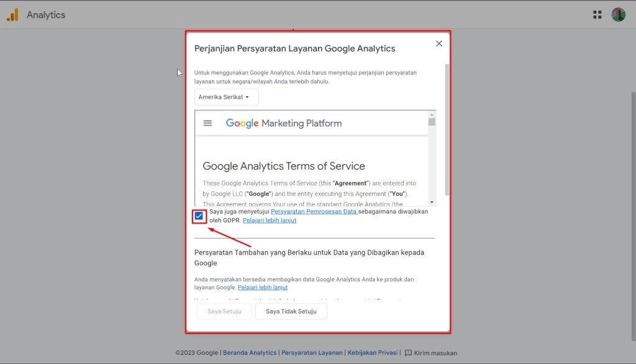Viewport: 636px width, 364px height.
Task: Click the terms frame scroll down arrow
Action: point(432,202)
